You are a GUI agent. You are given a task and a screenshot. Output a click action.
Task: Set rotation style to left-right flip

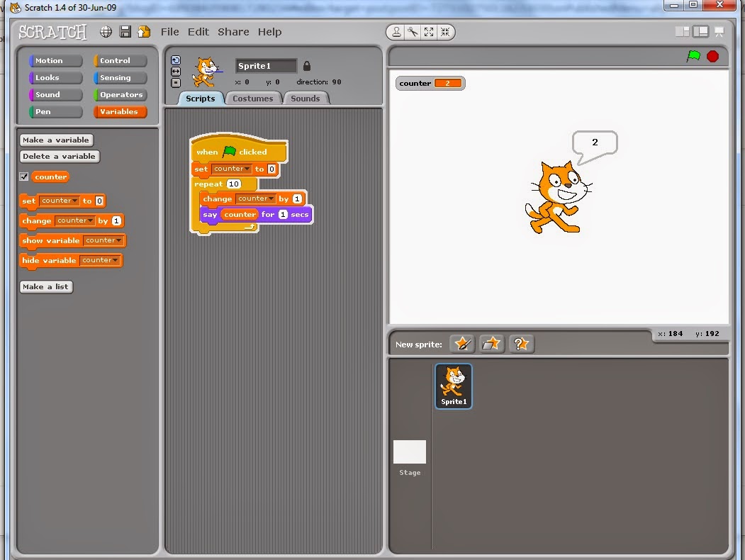pyautogui.click(x=176, y=72)
